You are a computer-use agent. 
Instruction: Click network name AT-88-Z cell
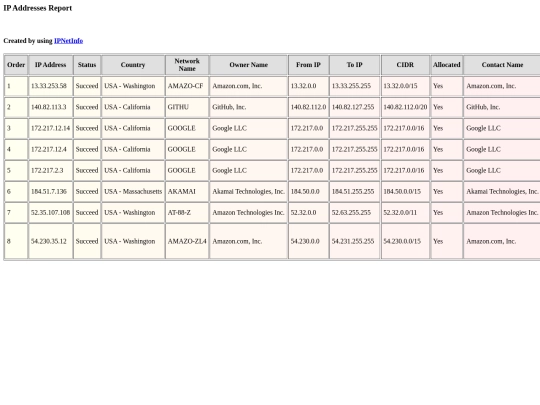pos(187,213)
